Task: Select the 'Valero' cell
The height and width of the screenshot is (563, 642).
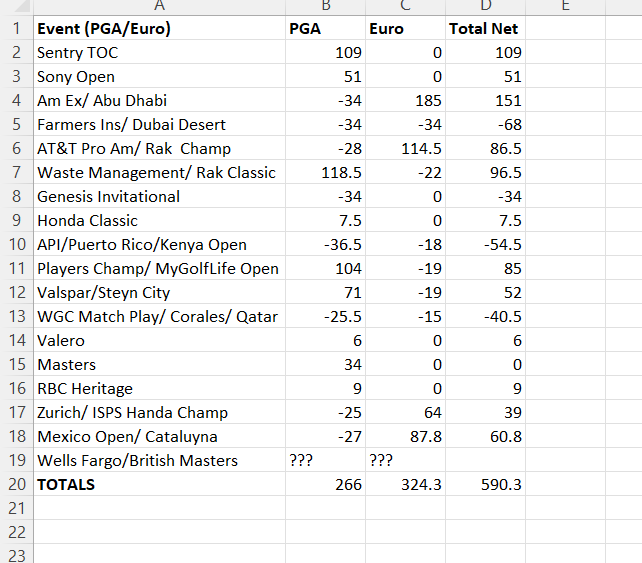Action: (x=159, y=340)
